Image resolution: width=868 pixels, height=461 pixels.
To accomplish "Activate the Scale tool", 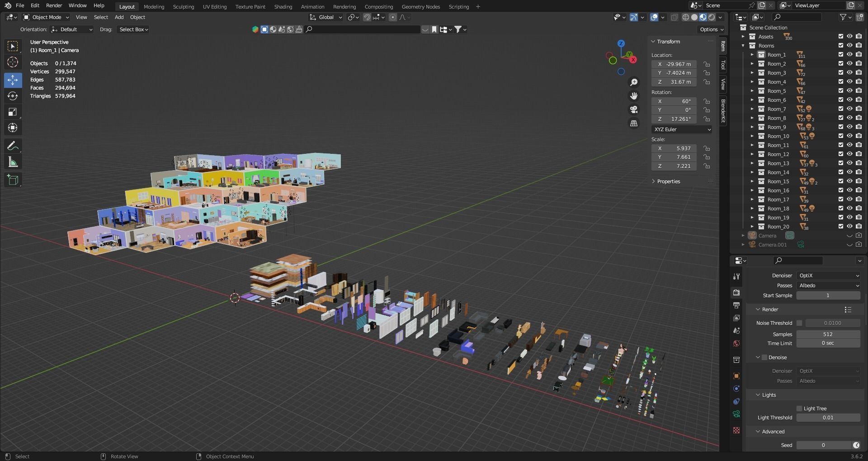I will (x=13, y=112).
